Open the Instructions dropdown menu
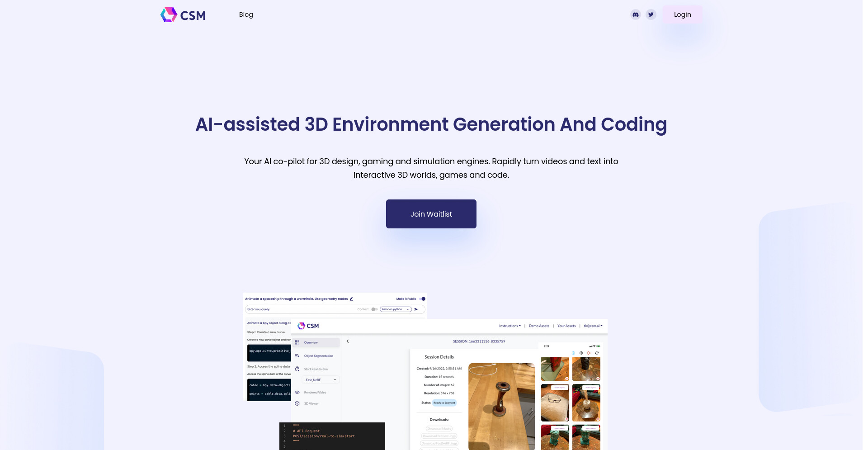This screenshot has height=450, width=868. [x=509, y=326]
